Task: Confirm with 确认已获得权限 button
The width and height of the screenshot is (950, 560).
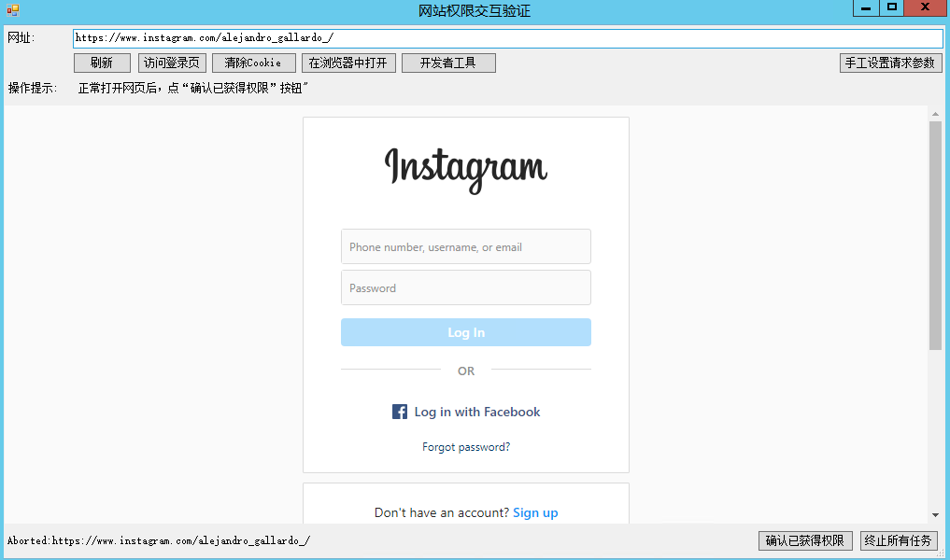Action: pyautogui.click(x=805, y=540)
